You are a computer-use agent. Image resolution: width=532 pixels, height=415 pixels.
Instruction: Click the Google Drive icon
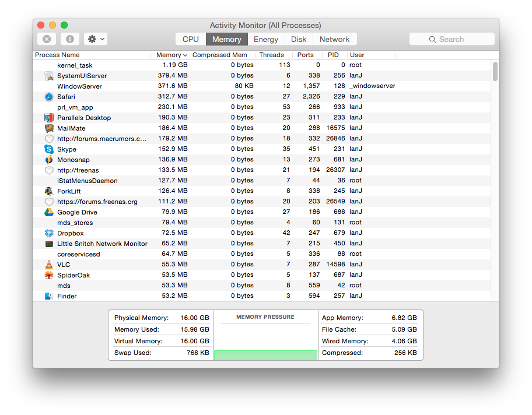[x=49, y=212]
